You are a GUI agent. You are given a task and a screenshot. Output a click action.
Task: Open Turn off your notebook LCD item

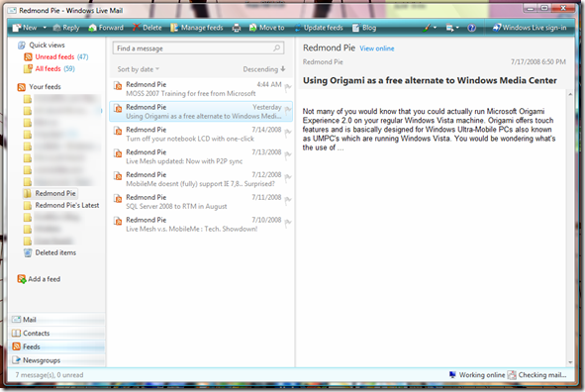(x=201, y=134)
